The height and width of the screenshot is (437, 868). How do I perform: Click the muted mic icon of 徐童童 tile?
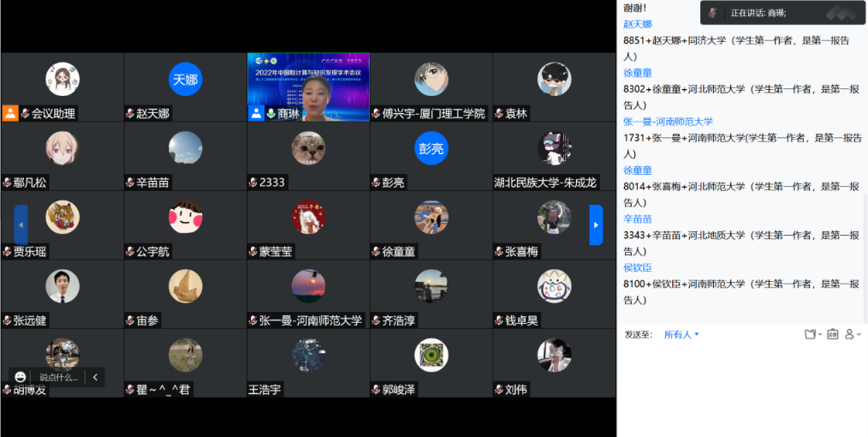click(376, 251)
